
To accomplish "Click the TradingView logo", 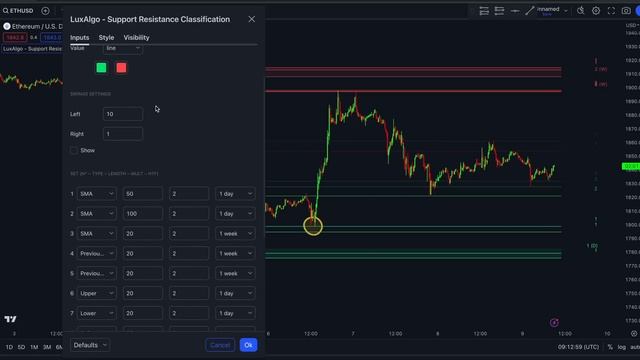I will click(x=11, y=319).
